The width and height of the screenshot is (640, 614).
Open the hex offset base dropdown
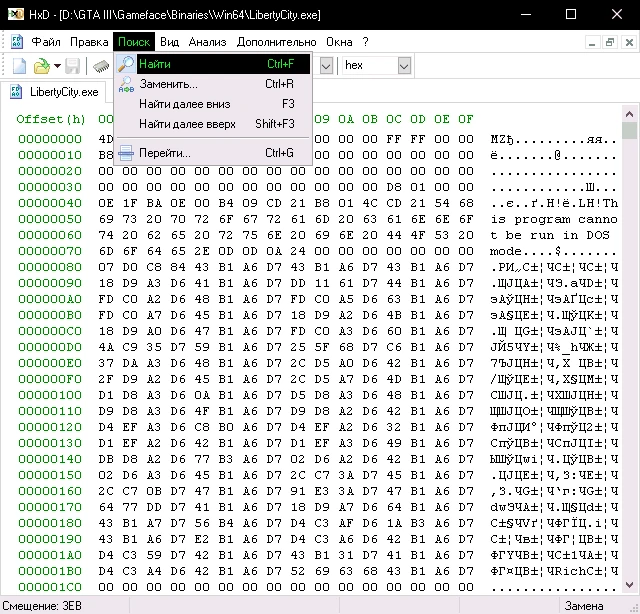[x=404, y=65]
